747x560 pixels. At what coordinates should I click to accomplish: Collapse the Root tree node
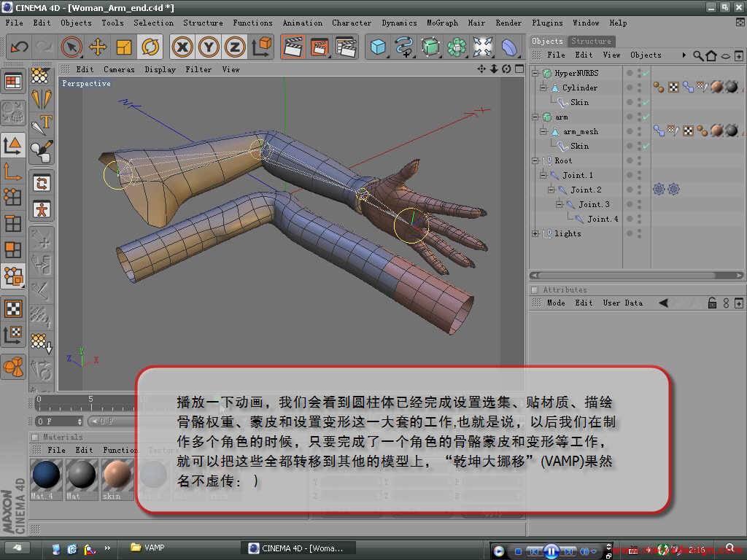[535, 160]
